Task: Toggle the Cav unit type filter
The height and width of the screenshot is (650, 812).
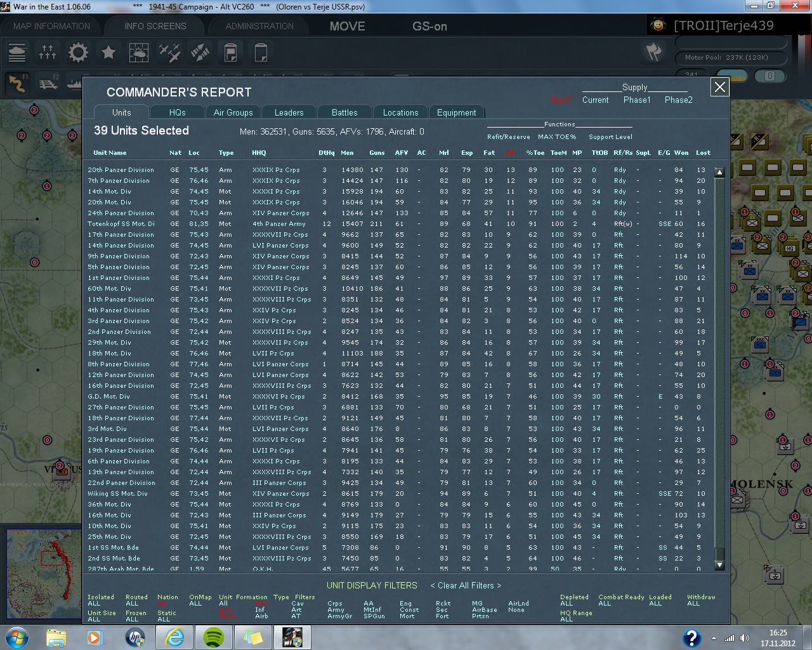Action: [297, 604]
